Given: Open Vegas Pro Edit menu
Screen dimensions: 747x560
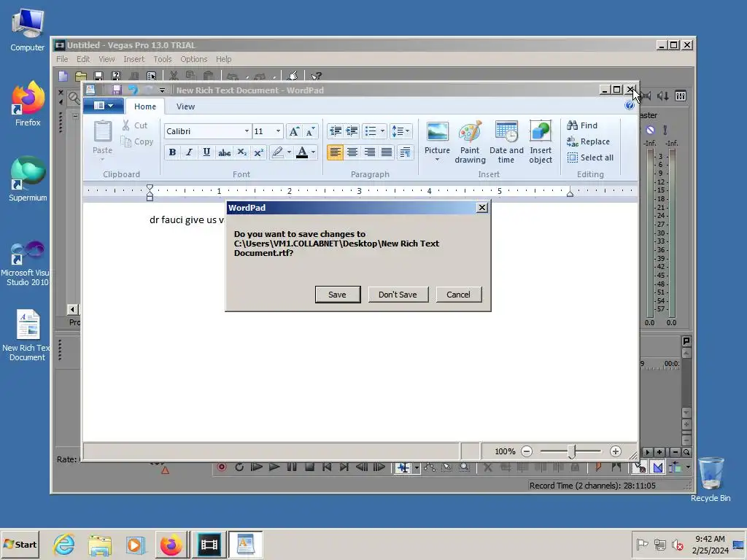Looking at the screenshot, I should 83,59.
